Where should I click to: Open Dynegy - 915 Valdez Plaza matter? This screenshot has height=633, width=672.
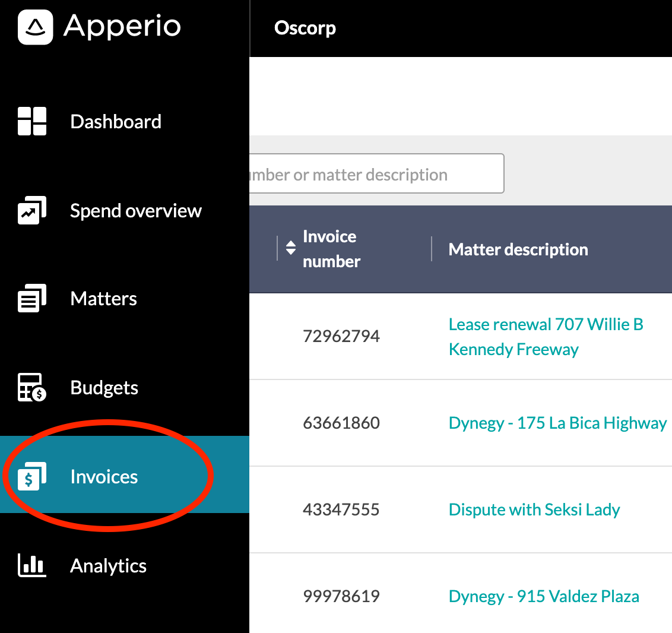tap(543, 596)
